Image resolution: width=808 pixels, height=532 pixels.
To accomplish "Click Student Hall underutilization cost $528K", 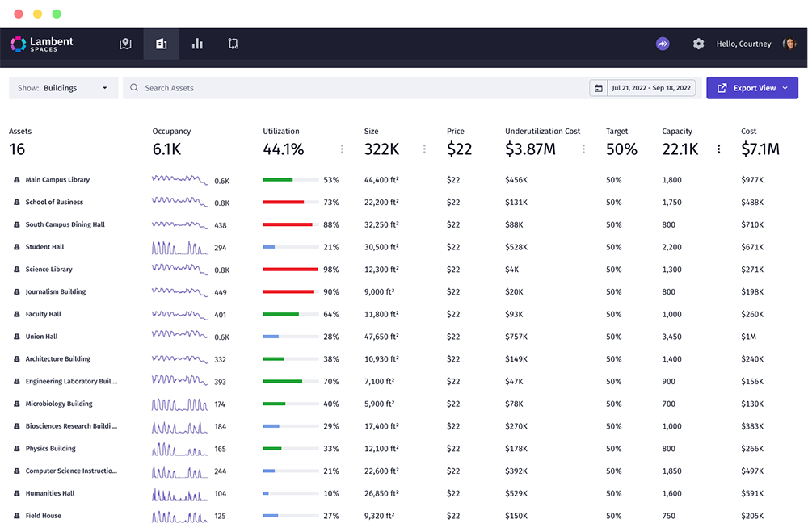I will [x=516, y=247].
